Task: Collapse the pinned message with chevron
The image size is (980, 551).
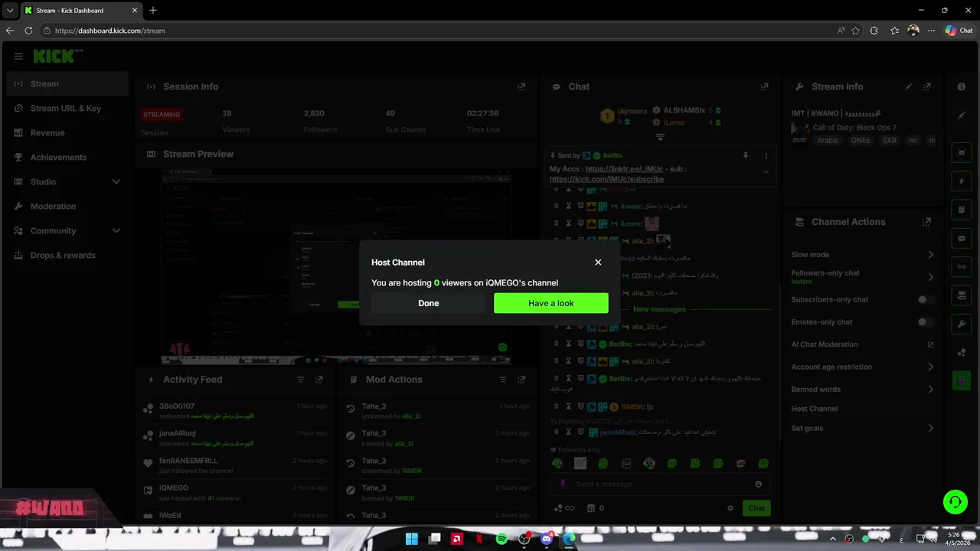Action: click(766, 172)
